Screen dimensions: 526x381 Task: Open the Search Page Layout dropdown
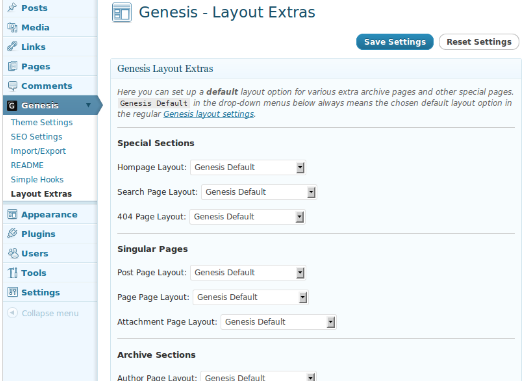(x=259, y=192)
